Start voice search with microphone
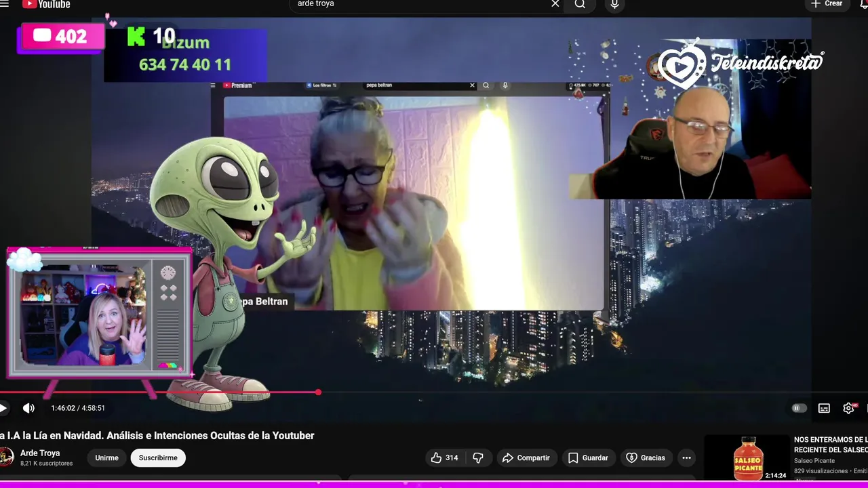 [614, 4]
